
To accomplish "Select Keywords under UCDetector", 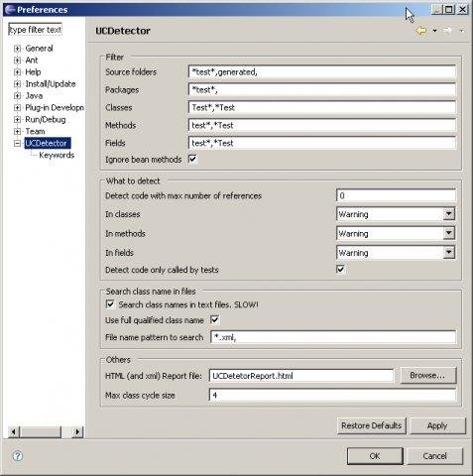I will (x=57, y=155).
